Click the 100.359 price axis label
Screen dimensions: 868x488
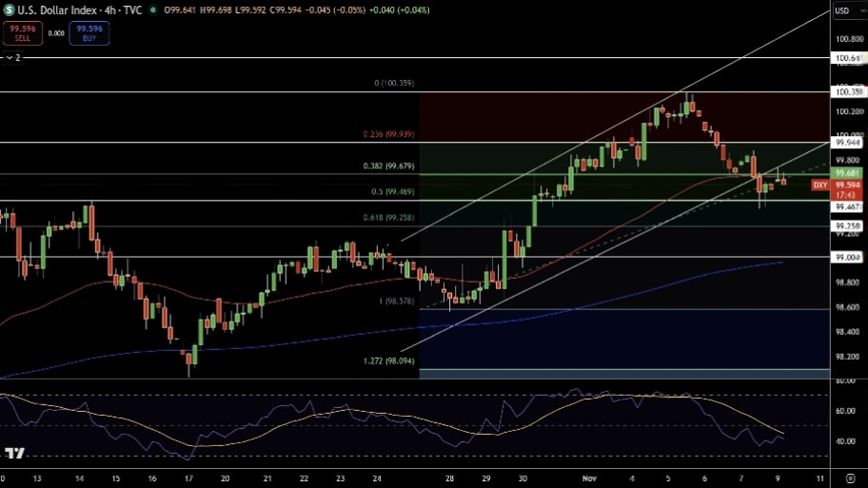[x=847, y=92]
